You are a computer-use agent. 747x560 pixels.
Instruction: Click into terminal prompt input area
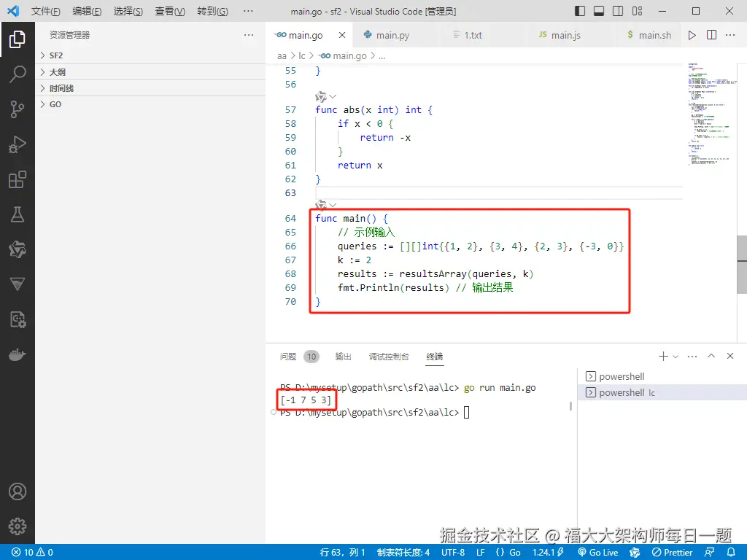pos(466,413)
